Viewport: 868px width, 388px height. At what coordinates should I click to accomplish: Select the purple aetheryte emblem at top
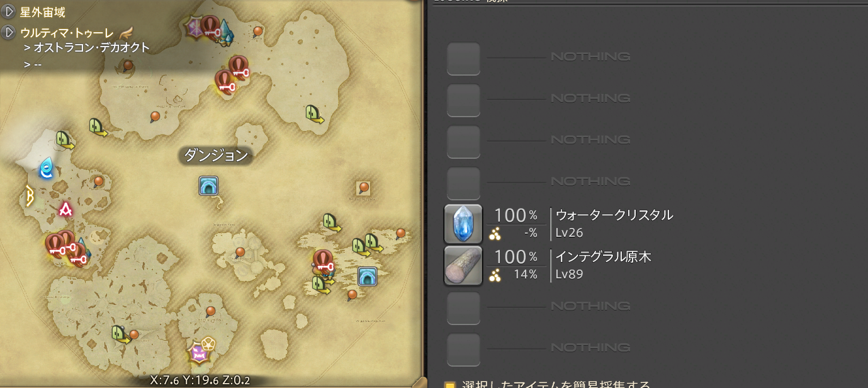[x=194, y=27]
